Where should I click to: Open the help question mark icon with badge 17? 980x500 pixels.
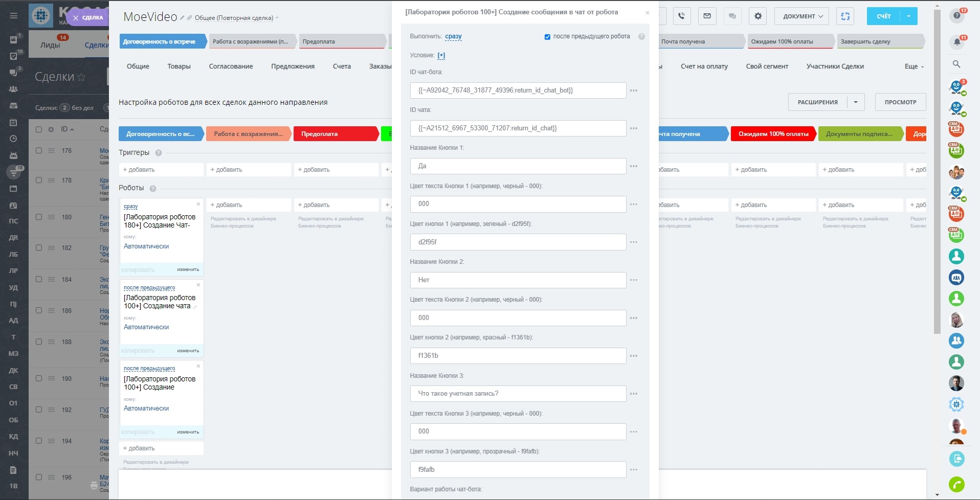[x=957, y=15]
